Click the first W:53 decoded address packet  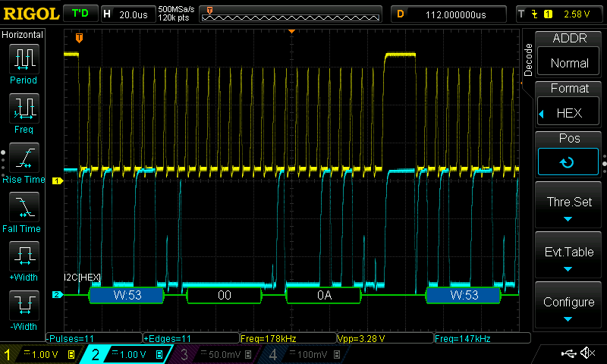pyautogui.click(x=127, y=295)
